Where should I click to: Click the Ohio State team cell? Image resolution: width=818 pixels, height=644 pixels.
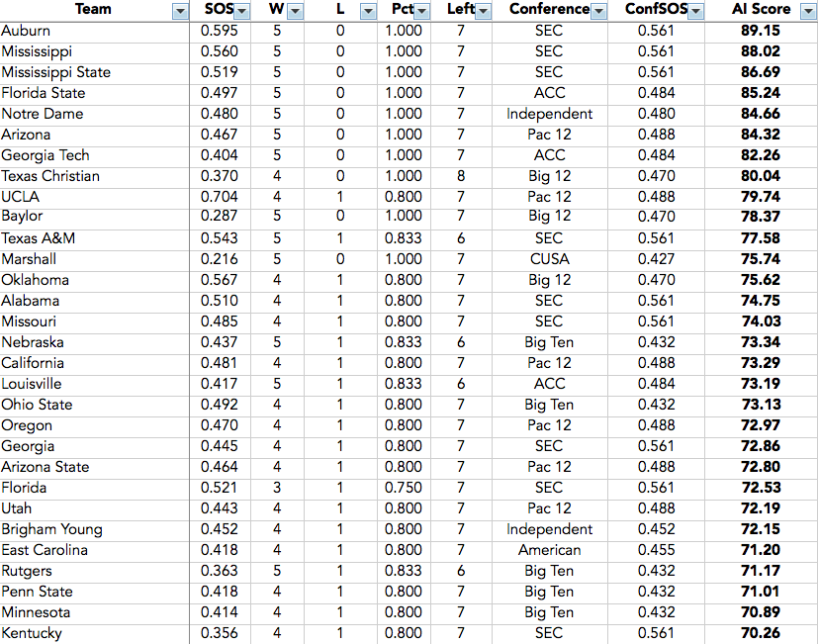point(94,405)
